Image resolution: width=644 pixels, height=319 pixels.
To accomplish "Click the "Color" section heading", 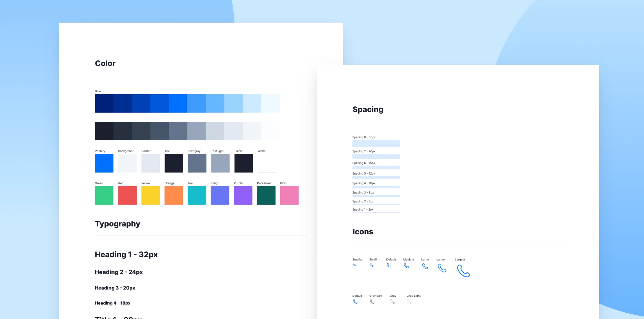I will click(105, 64).
